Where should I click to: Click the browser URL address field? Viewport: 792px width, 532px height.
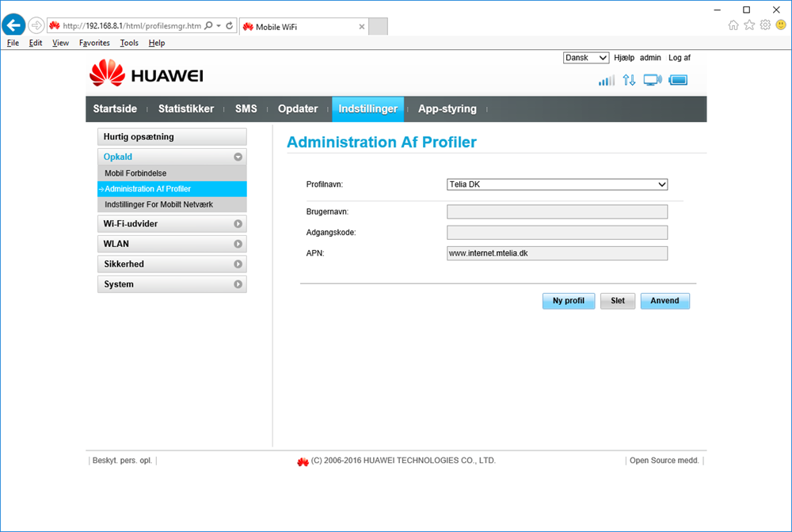click(131, 26)
